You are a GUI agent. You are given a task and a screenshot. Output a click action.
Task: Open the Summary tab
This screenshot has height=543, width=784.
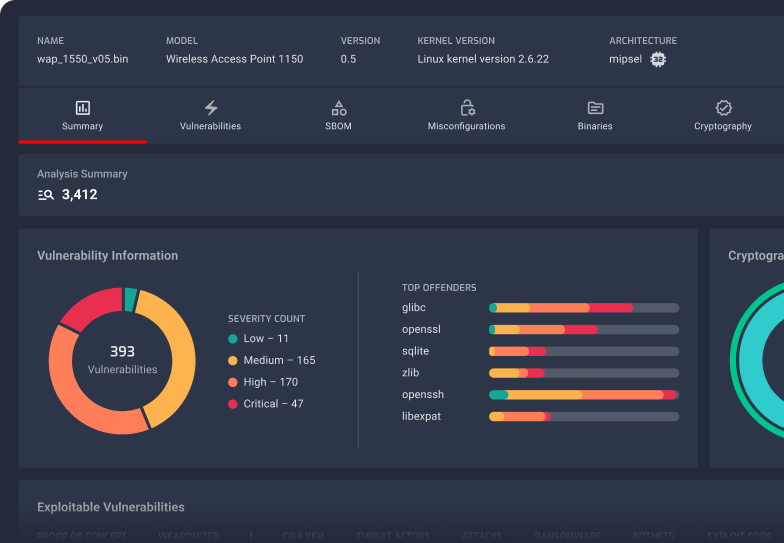pyautogui.click(x=82, y=116)
